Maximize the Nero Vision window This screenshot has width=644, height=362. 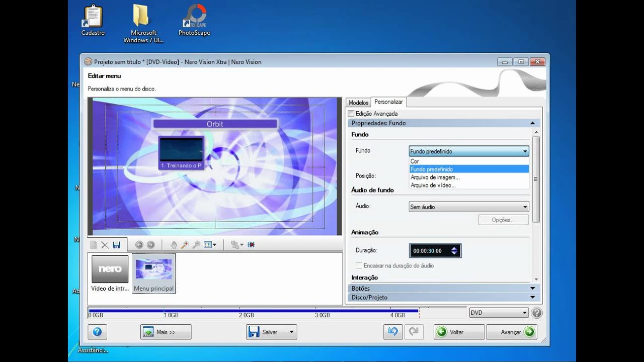(521, 62)
